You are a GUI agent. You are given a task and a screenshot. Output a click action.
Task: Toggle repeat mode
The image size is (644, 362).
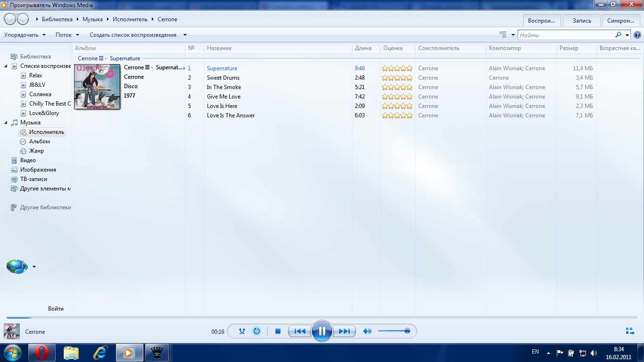pyautogui.click(x=256, y=331)
